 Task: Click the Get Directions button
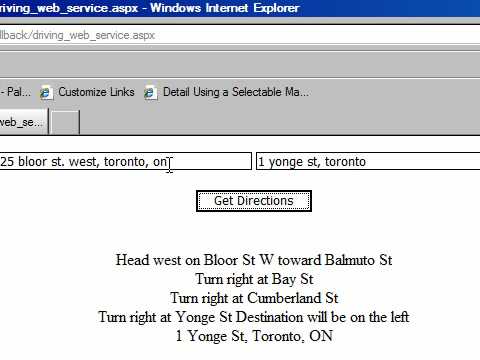pos(254,201)
